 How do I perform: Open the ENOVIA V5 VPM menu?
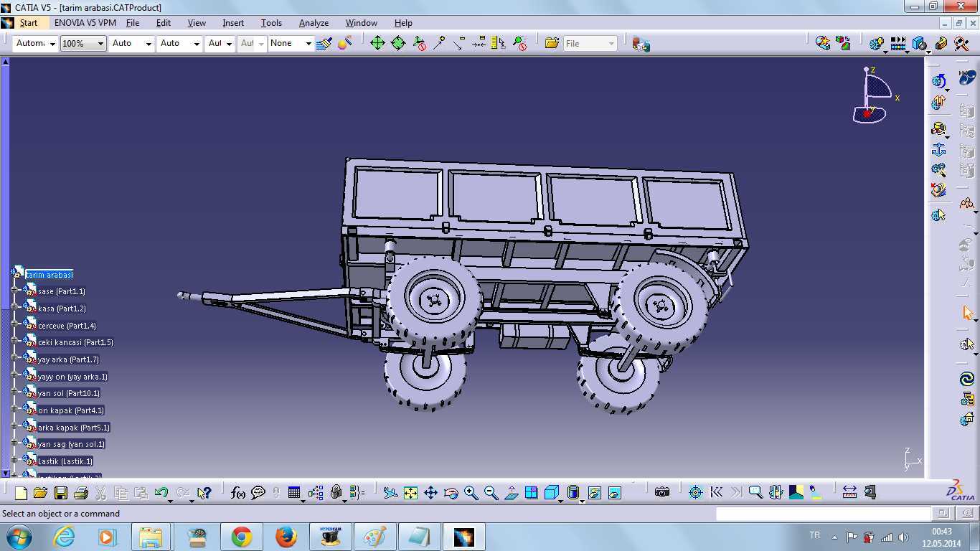pyautogui.click(x=85, y=23)
